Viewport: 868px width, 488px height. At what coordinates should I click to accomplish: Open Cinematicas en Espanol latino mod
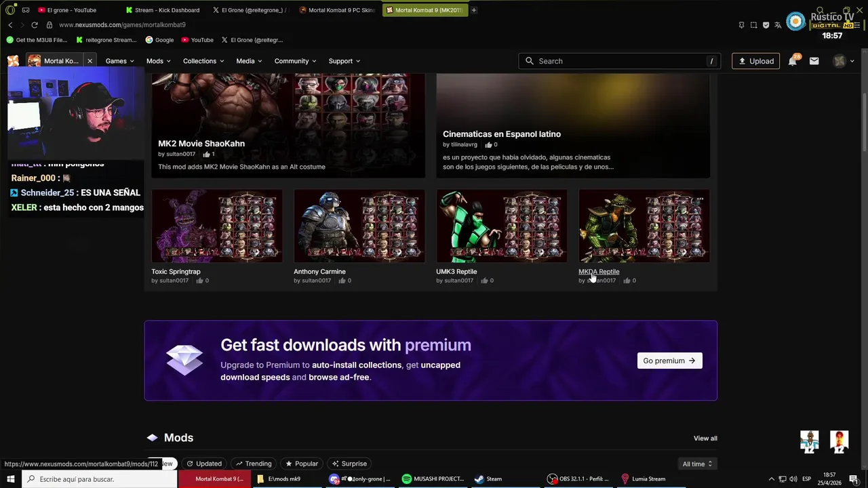point(502,134)
